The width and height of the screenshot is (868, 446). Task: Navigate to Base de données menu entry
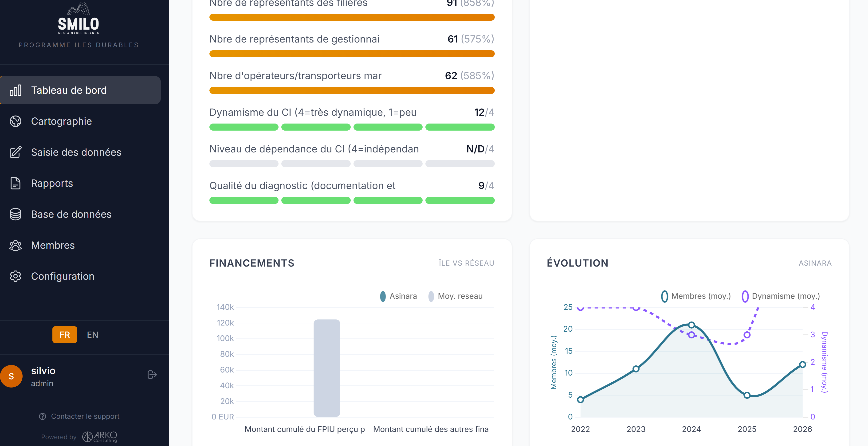71,214
